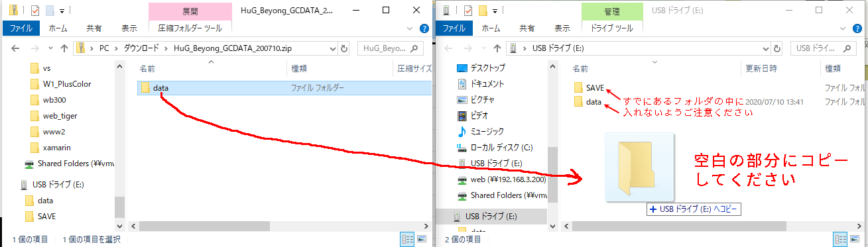Open the 圧縮フォルダー ツール tab
Image resolution: width=868 pixels, height=247 pixels.
(190, 28)
